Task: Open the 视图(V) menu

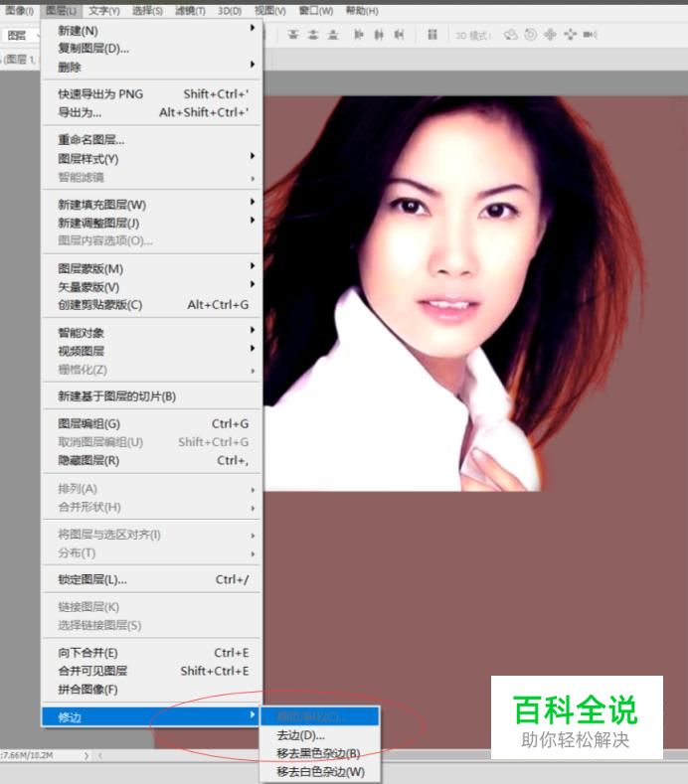Action: click(270, 11)
